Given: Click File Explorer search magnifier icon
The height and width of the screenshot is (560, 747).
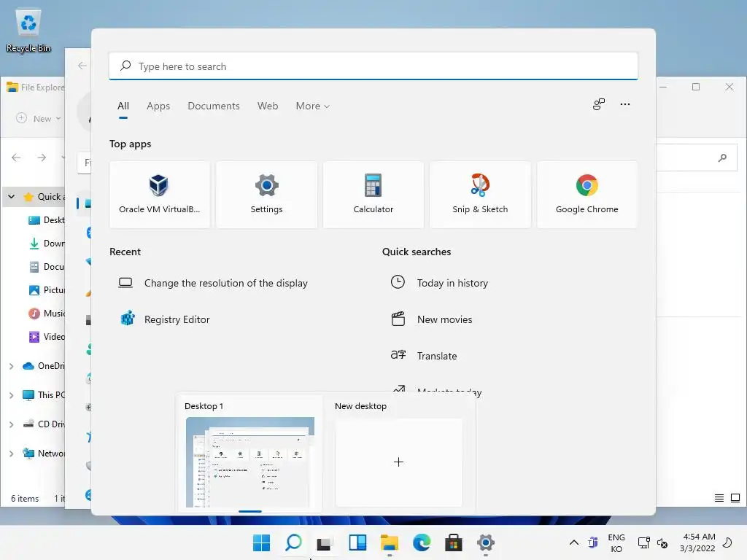Looking at the screenshot, I should click(723, 157).
